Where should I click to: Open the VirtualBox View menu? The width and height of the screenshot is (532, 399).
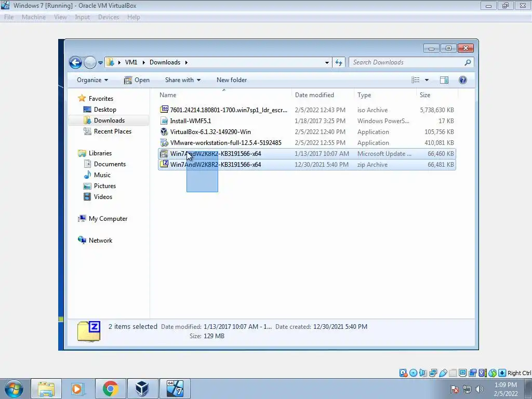(60, 17)
